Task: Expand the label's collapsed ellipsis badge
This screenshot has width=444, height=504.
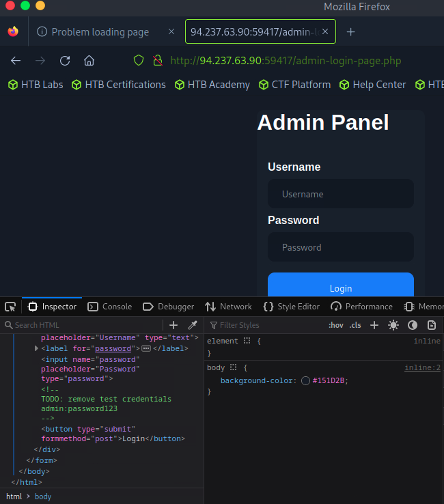Action: [145, 348]
